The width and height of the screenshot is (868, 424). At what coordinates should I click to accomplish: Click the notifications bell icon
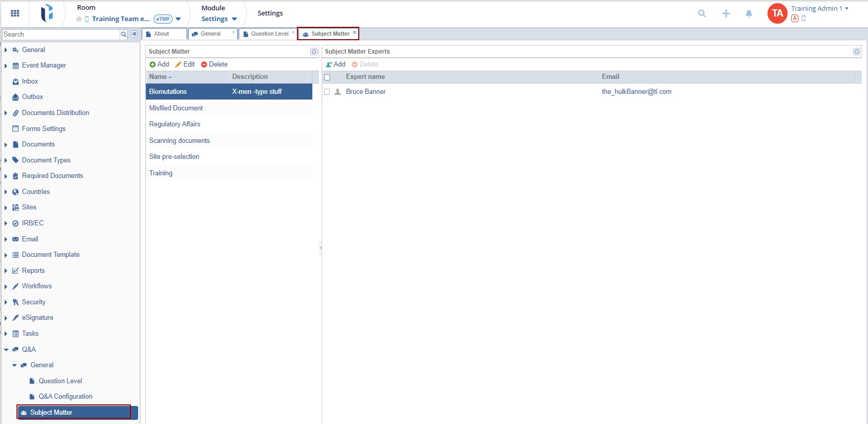[x=748, y=13]
